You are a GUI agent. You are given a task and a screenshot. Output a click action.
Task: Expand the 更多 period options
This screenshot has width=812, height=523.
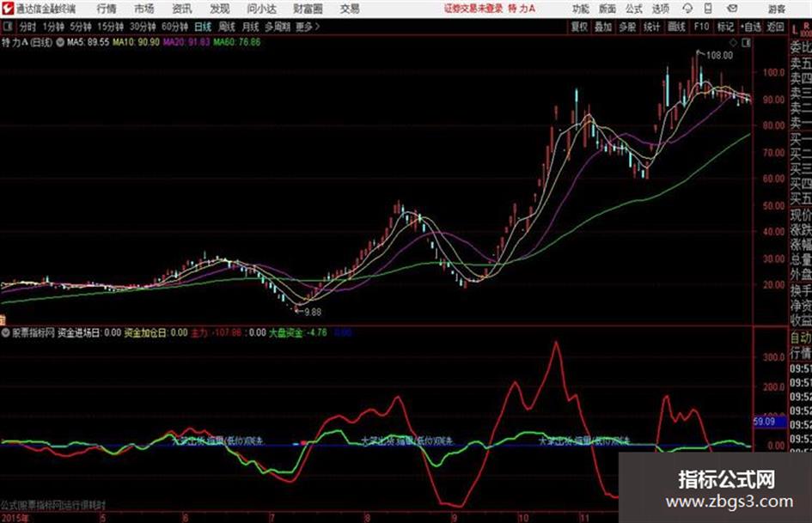308,27
